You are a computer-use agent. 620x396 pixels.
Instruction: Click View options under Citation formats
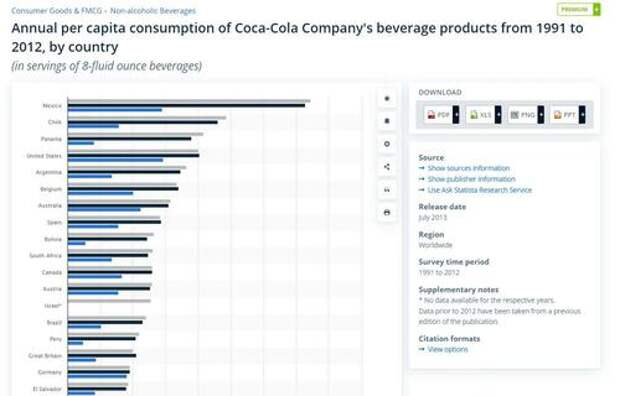(x=448, y=349)
